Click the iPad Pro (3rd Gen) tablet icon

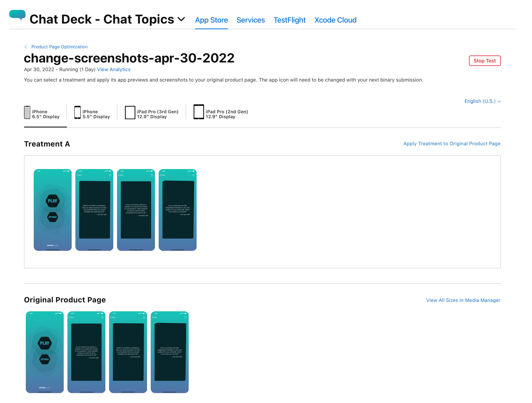(130, 113)
